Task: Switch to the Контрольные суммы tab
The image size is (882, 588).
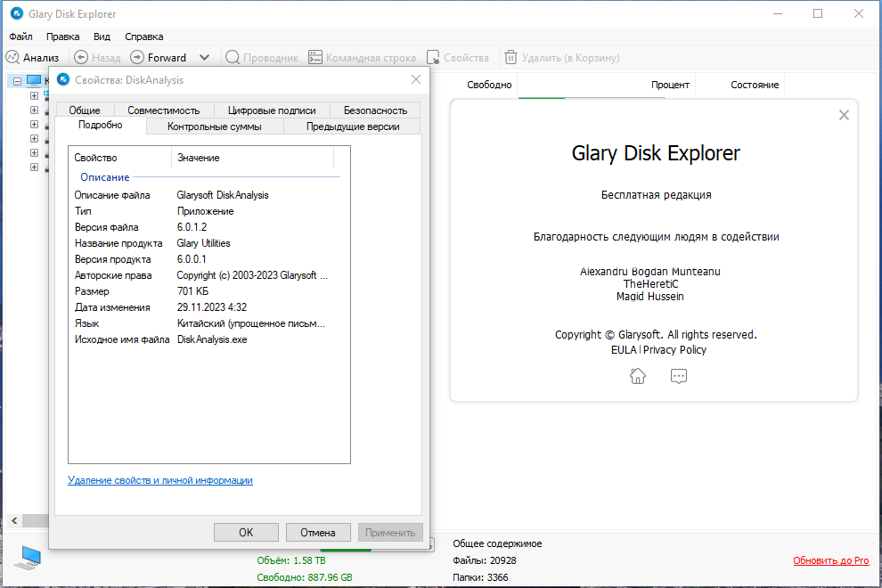Action: click(215, 127)
